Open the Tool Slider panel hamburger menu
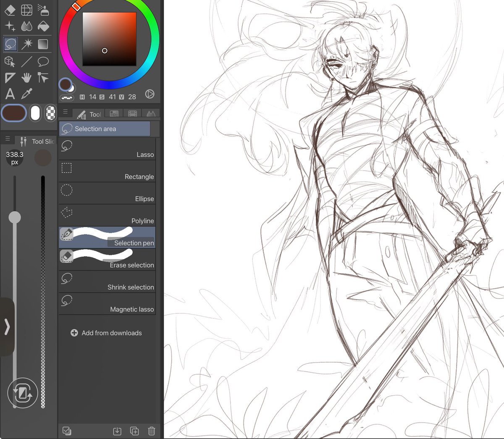The width and height of the screenshot is (504, 439). [7, 139]
